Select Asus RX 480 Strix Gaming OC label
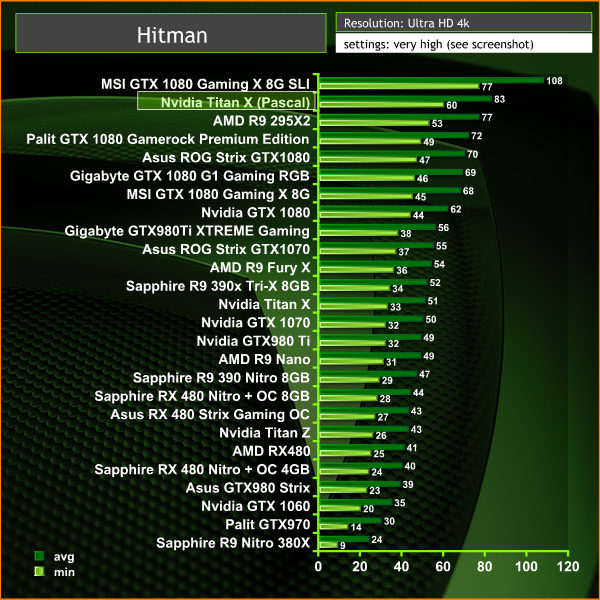 coord(210,414)
